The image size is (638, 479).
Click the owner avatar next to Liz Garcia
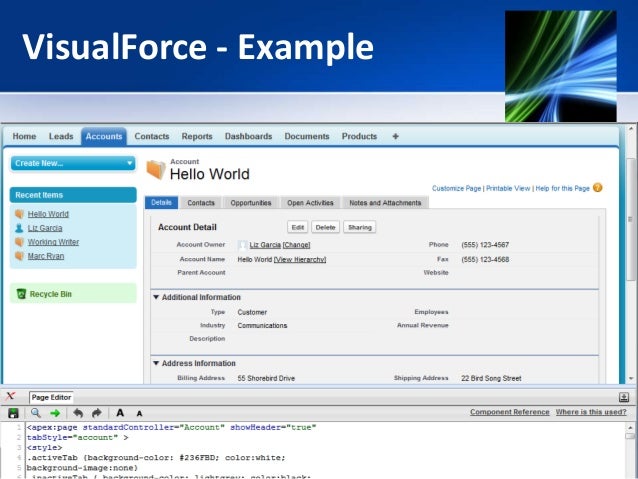tap(243, 245)
